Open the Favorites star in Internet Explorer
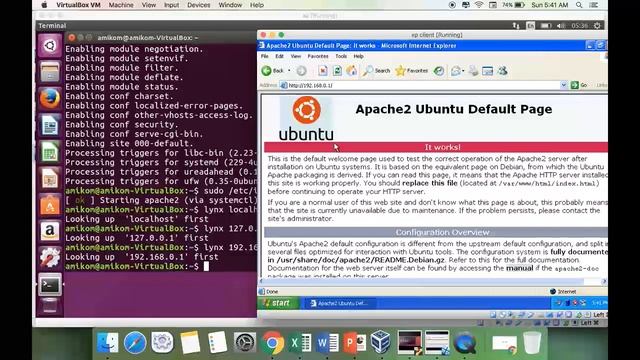Image resolution: width=640 pixels, height=360 pixels. tap(411, 71)
